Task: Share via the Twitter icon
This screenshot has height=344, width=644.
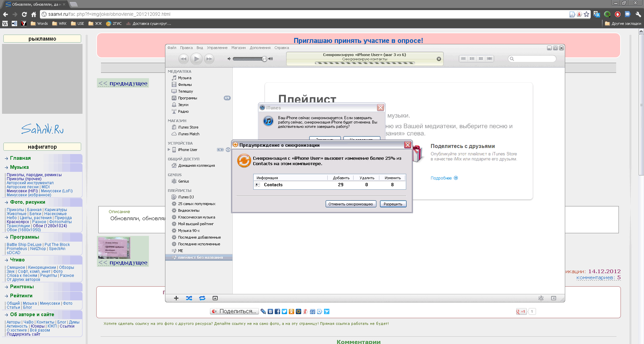Action: pos(284,311)
